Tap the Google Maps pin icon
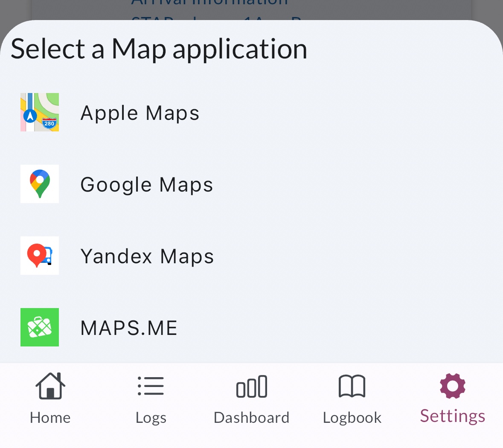 pos(40,184)
